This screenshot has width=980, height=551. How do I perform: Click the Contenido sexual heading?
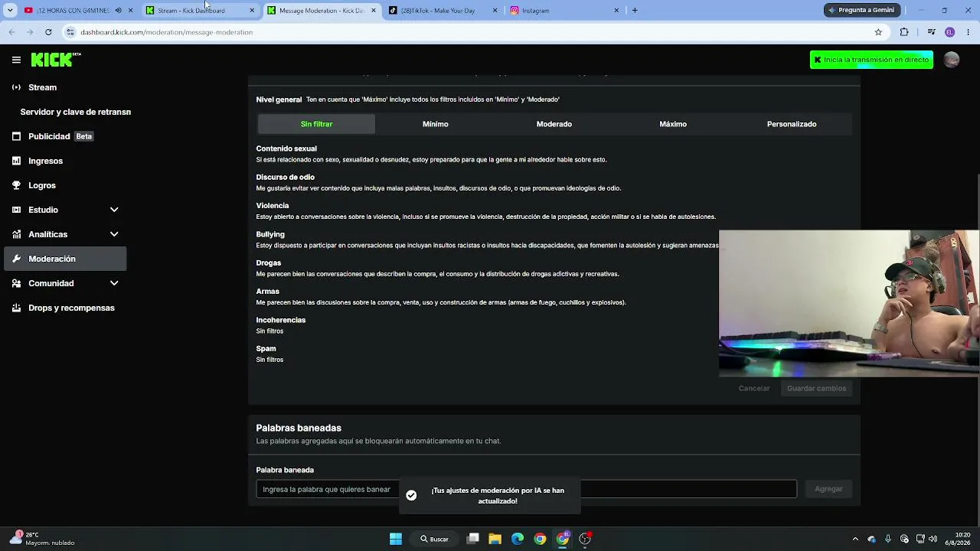point(286,148)
